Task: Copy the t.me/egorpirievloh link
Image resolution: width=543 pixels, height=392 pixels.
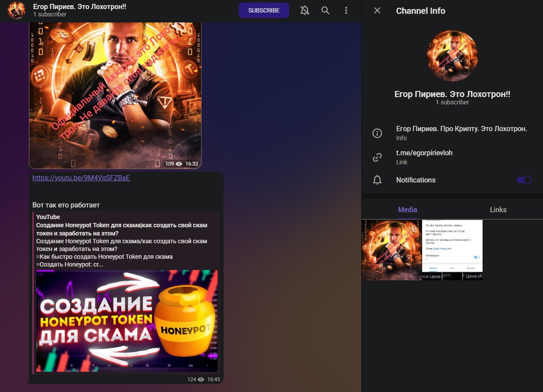Action: click(424, 153)
